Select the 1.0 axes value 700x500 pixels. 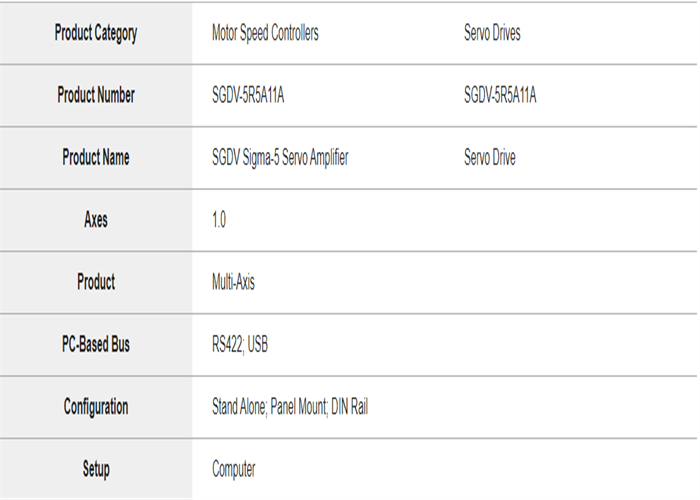(x=219, y=220)
